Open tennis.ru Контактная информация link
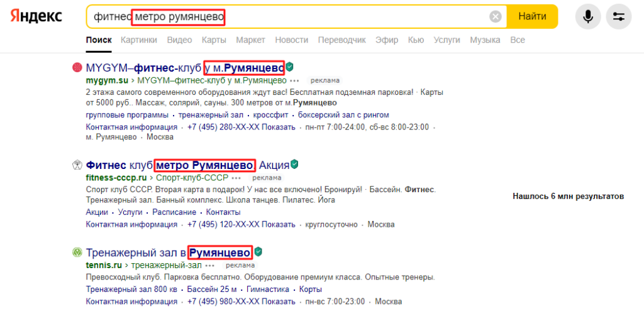 click(x=131, y=301)
